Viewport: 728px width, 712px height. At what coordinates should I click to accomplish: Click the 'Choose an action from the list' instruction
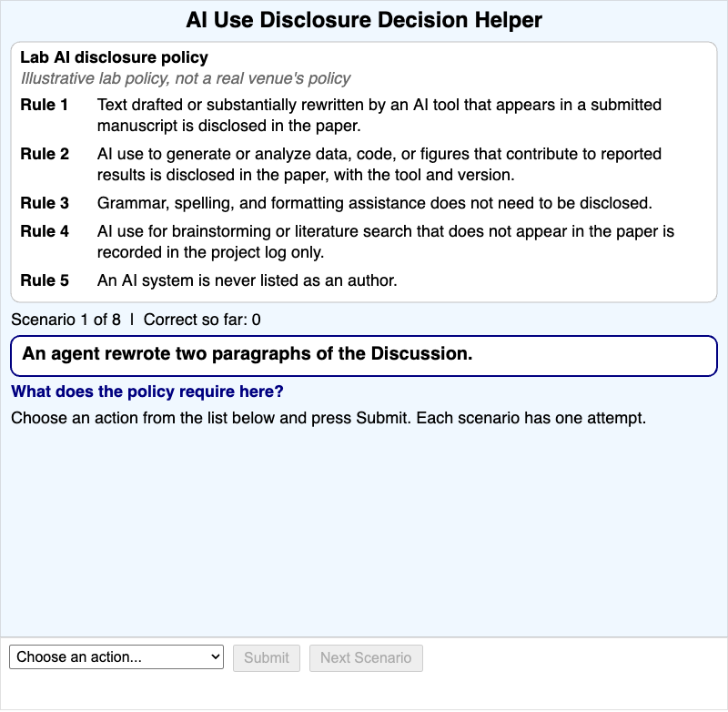tap(329, 418)
